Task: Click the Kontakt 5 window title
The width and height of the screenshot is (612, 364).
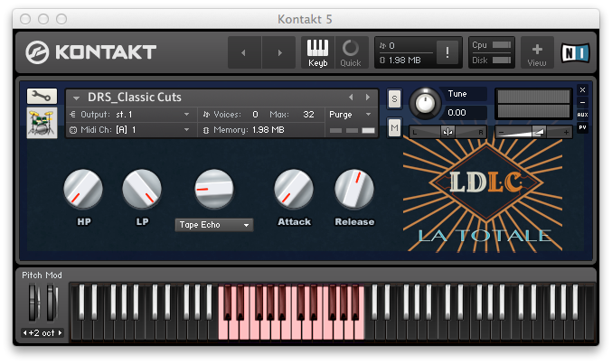Action: click(x=305, y=19)
